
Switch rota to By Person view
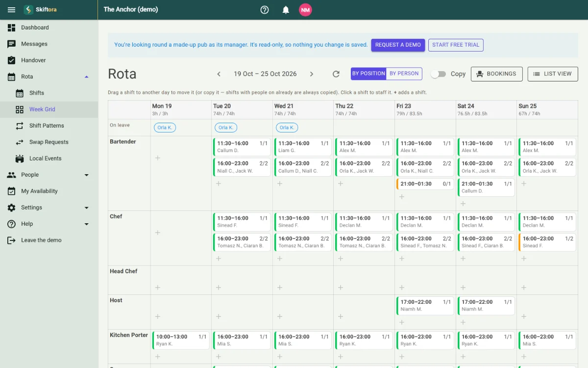[404, 74]
